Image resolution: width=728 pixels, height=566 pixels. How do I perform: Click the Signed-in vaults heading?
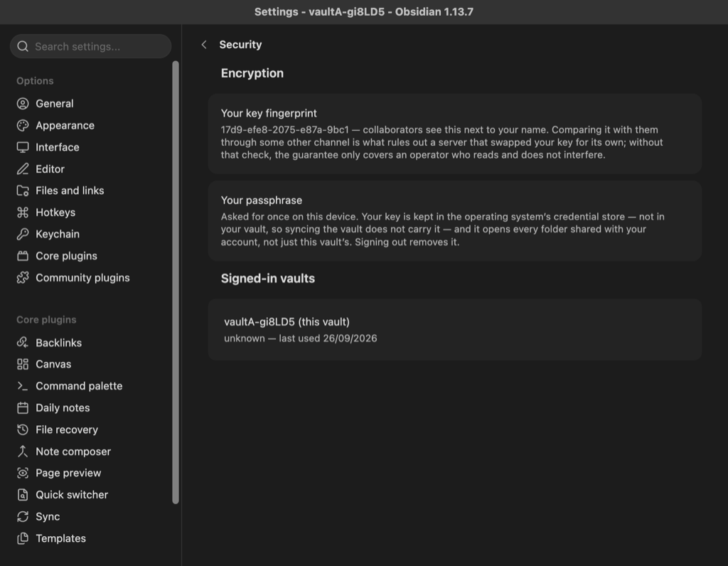[268, 279]
